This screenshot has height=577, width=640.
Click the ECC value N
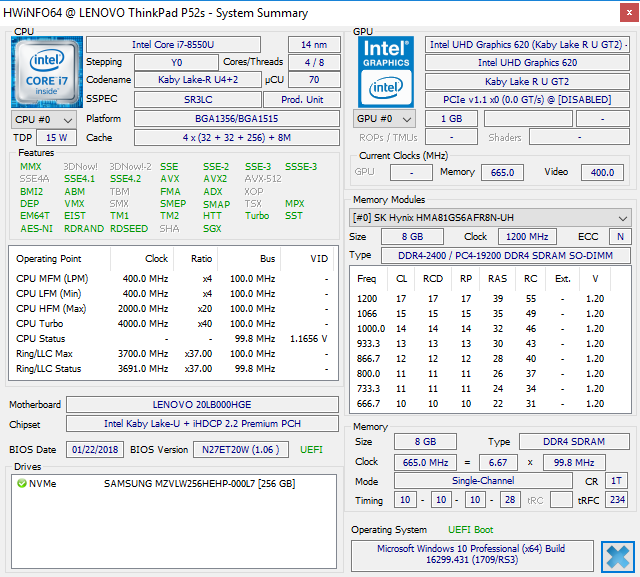tap(620, 237)
